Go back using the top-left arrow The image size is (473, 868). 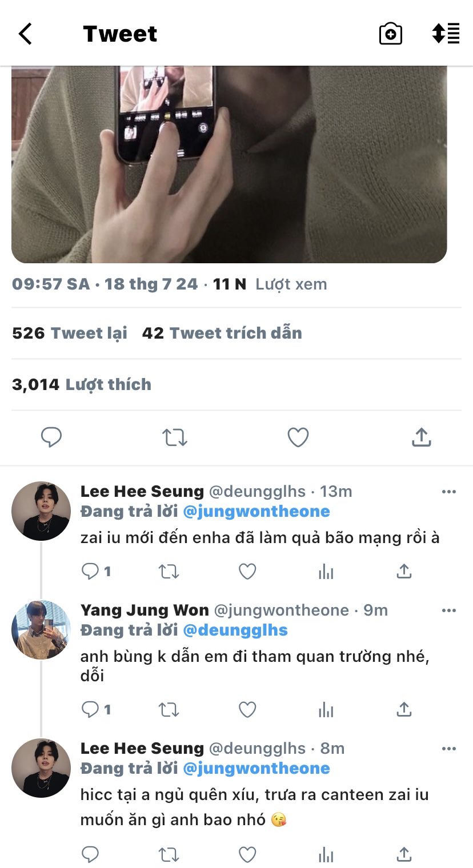point(25,34)
